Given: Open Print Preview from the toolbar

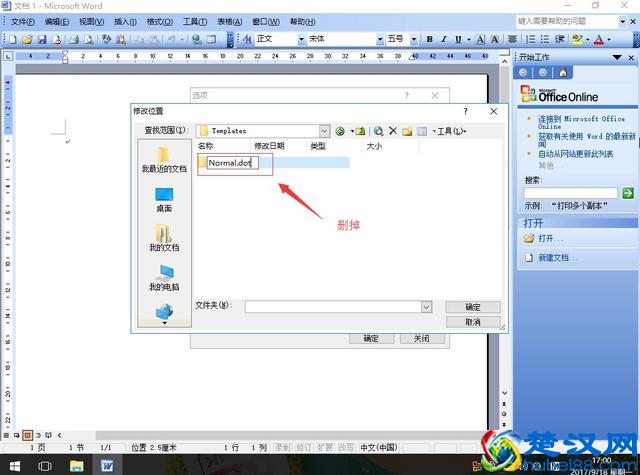Looking at the screenshot, I should pyautogui.click(x=89, y=39).
